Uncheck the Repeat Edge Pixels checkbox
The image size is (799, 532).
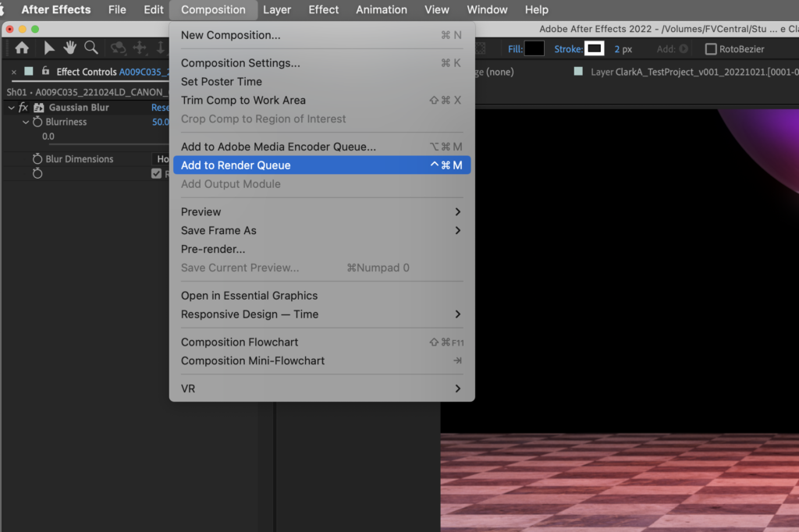pos(156,174)
